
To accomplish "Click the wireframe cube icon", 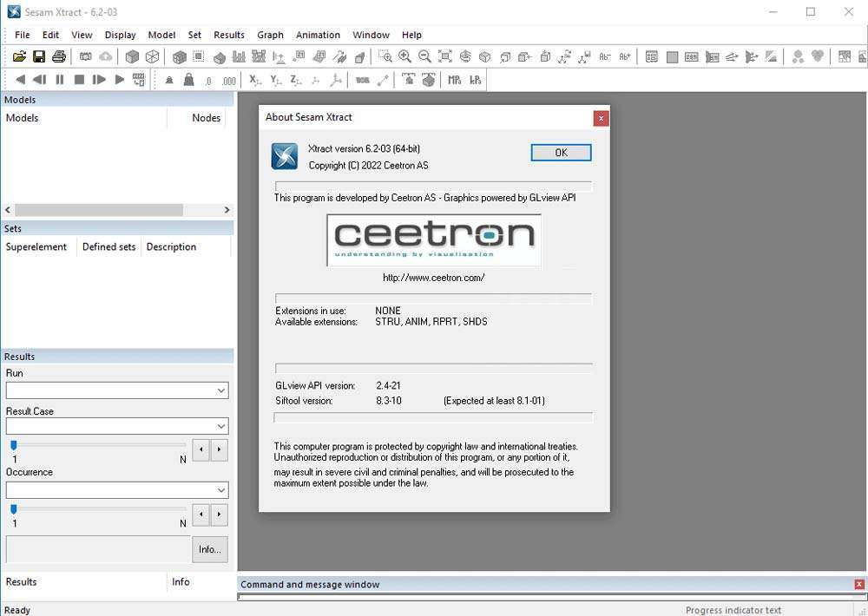I will point(152,56).
